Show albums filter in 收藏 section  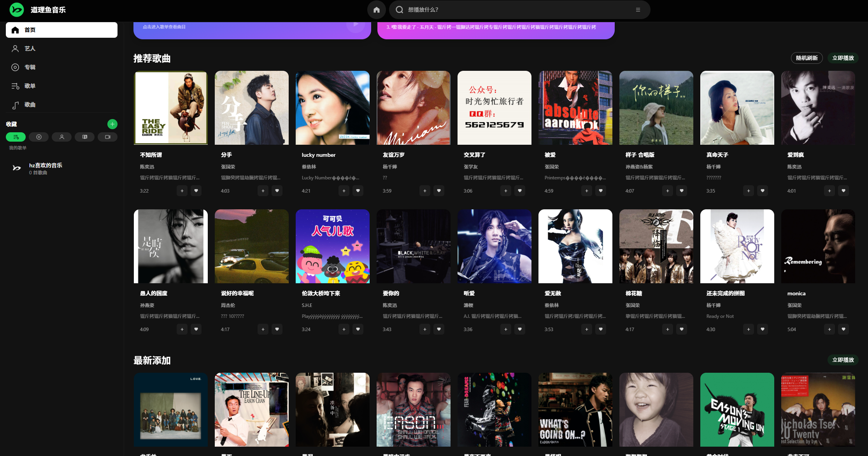pyautogui.click(x=39, y=137)
